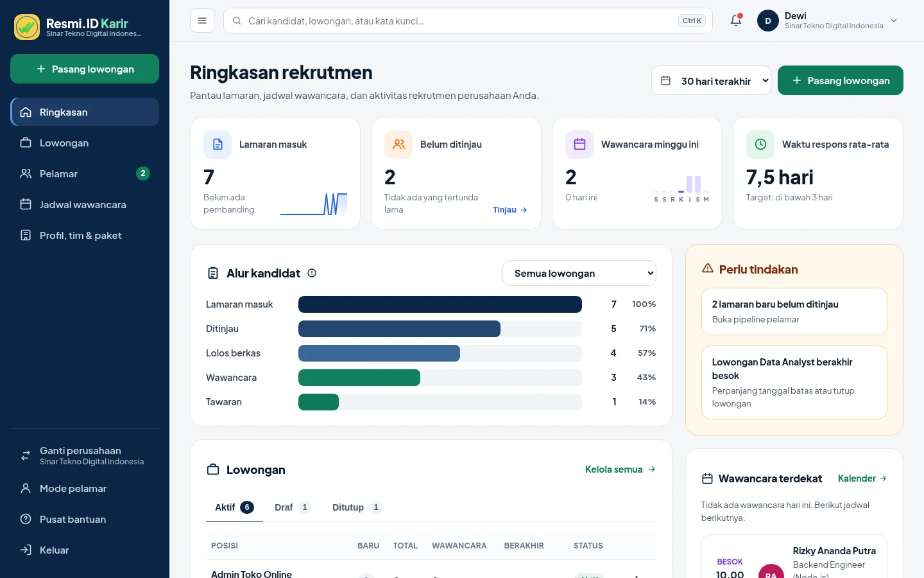Click the Tinjau link
924x578 pixels.
[x=510, y=210]
